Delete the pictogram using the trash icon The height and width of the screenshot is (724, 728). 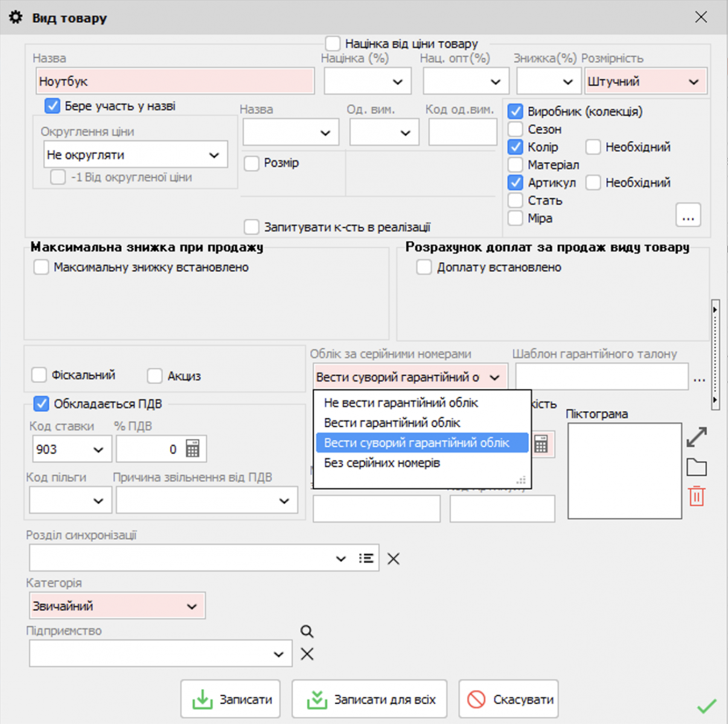[697, 496]
